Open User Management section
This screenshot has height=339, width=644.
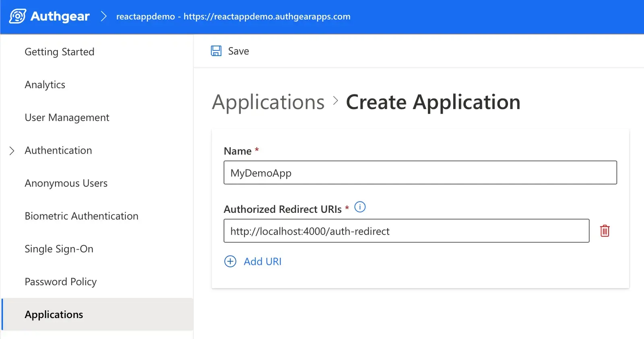(x=67, y=117)
